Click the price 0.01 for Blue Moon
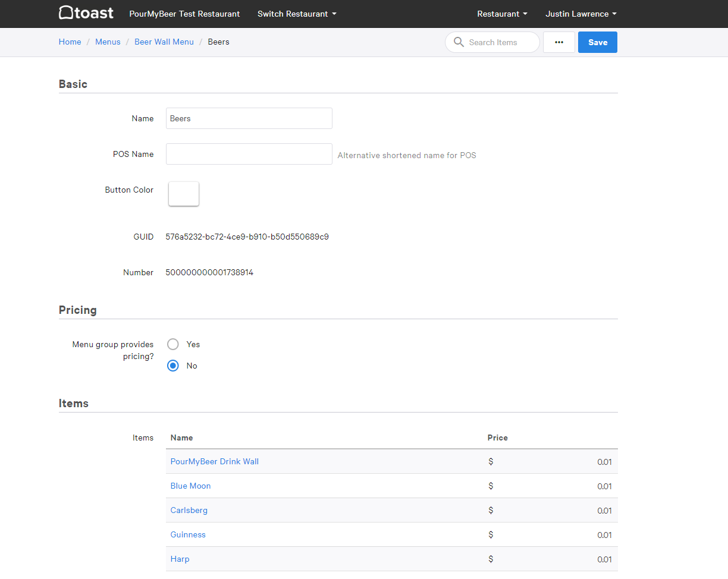The height and width of the screenshot is (579, 728). click(604, 486)
